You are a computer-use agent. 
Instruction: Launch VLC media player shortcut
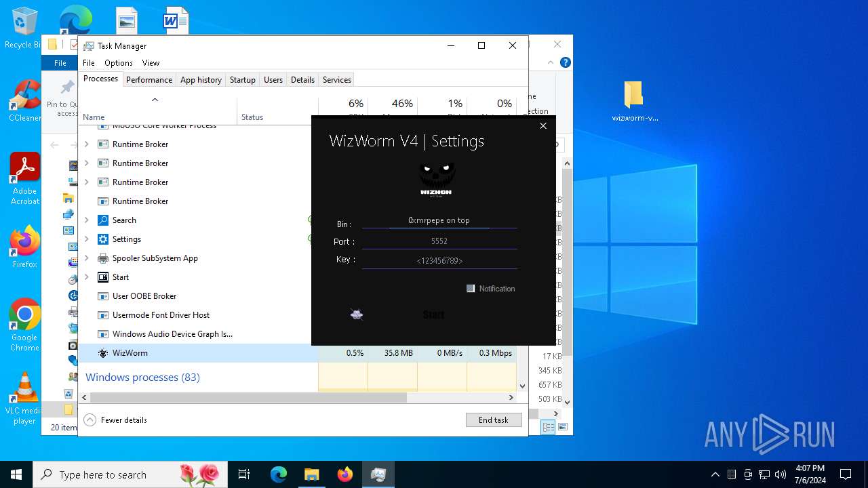click(x=24, y=399)
